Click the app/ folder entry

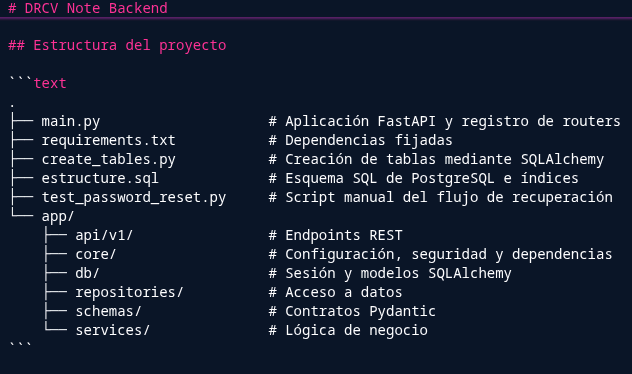point(58,216)
